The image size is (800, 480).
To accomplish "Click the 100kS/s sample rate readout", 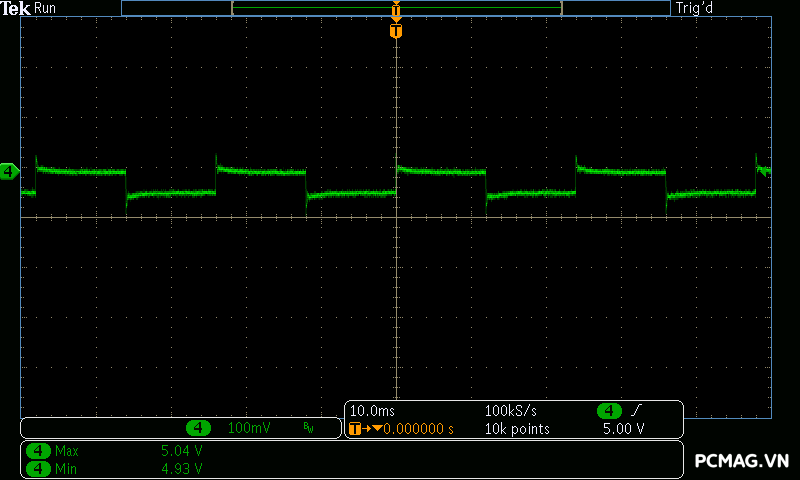I will tap(511, 411).
